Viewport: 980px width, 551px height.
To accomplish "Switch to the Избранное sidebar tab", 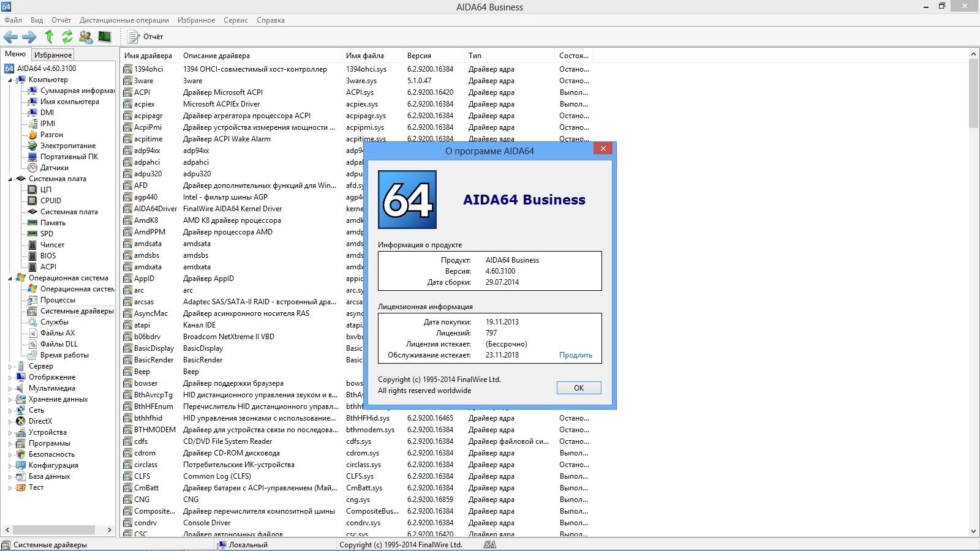I will pyautogui.click(x=53, y=54).
